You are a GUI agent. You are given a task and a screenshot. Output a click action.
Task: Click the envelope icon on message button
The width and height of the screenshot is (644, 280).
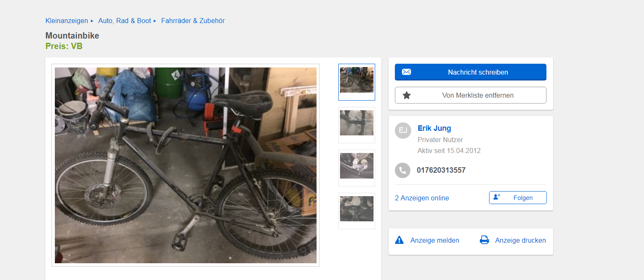(406, 72)
